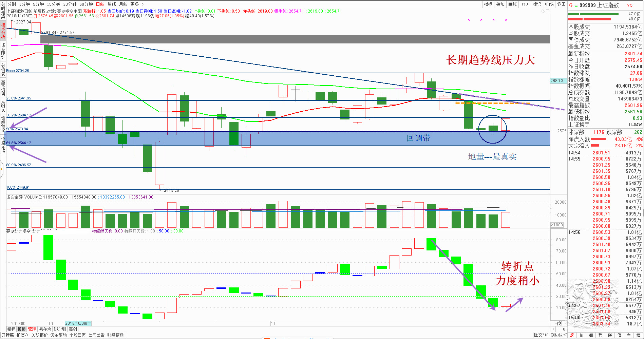Select the 指标 tab at bottom
This screenshot has width=644, height=339.
point(11,329)
